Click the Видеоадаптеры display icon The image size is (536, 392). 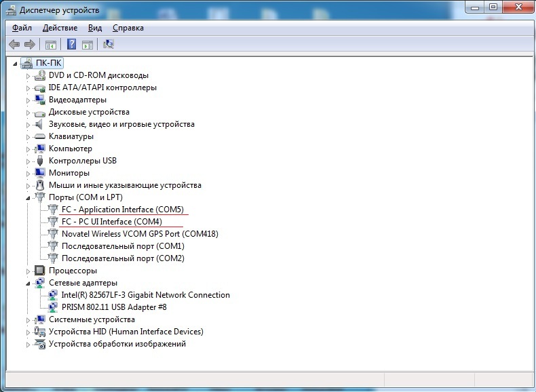(40, 100)
